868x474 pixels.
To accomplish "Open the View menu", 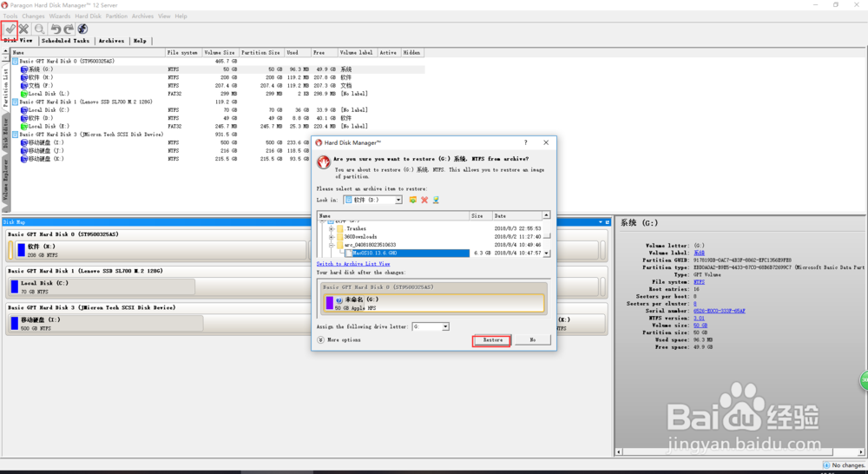I will tap(164, 16).
